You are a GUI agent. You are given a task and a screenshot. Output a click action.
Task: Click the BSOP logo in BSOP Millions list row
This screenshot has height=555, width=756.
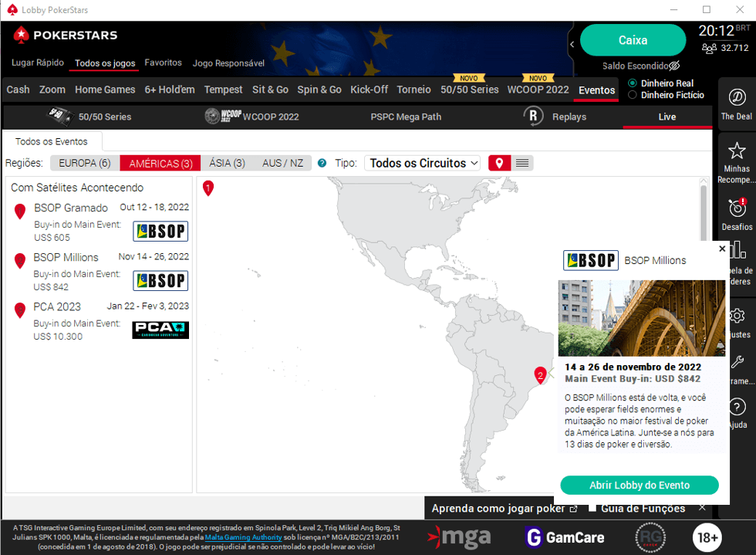160,281
